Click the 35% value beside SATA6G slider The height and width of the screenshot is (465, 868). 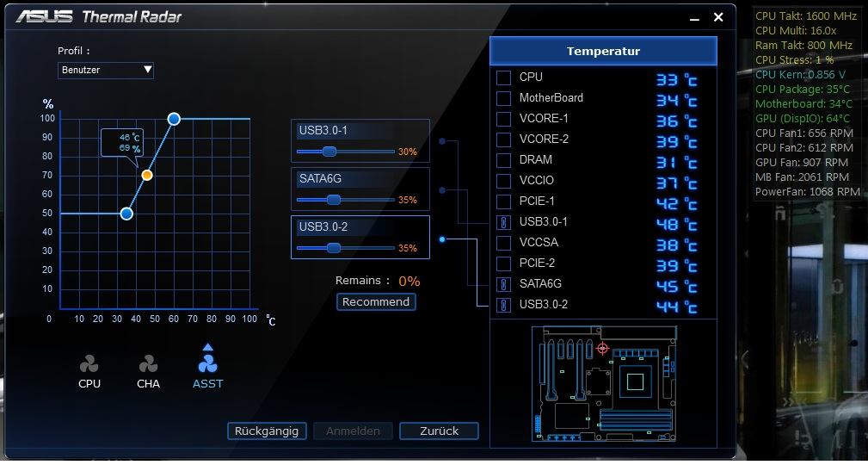pos(408,200)
